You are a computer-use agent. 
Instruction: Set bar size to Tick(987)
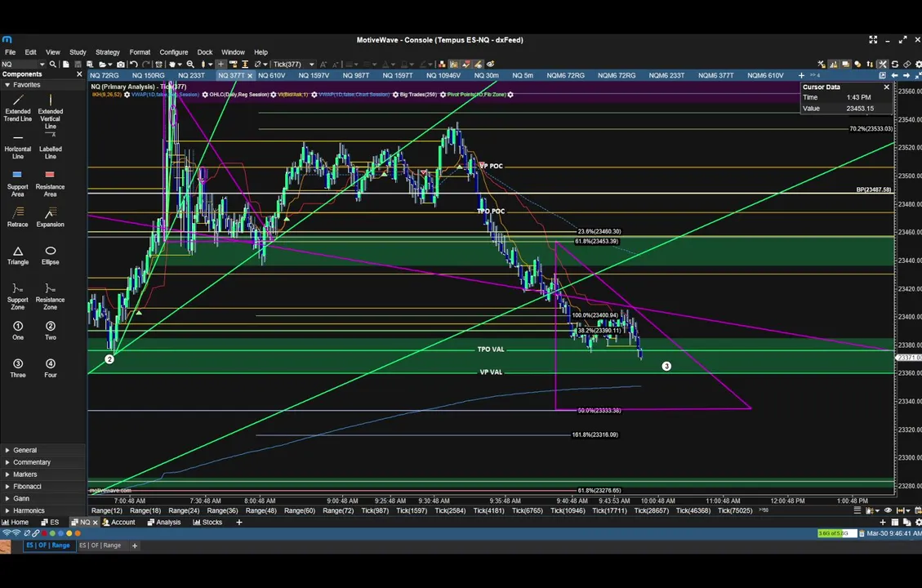375,510
